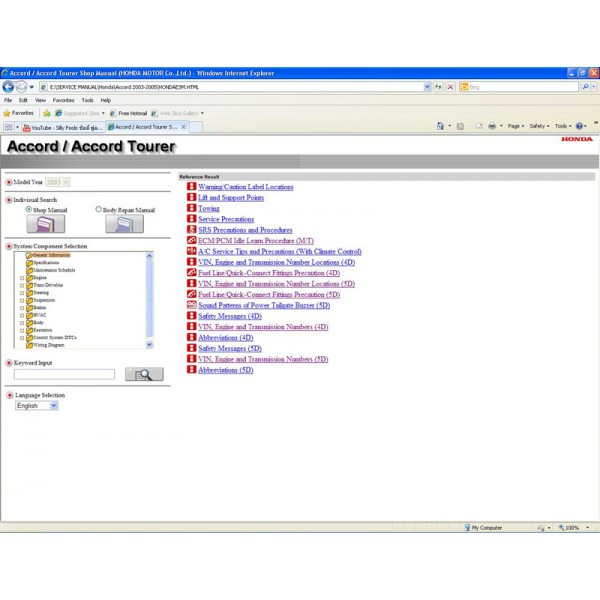This screenshot has width=600, height=600.
Task: Expand the Trans/Driveline tree node
Action: [x=22, y=285]
